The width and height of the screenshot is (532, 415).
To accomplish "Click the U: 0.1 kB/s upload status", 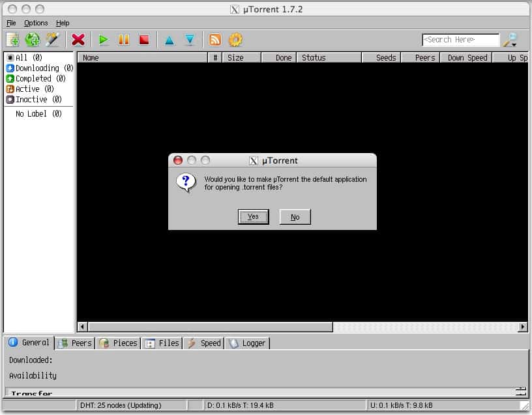I will coord(402,405).
